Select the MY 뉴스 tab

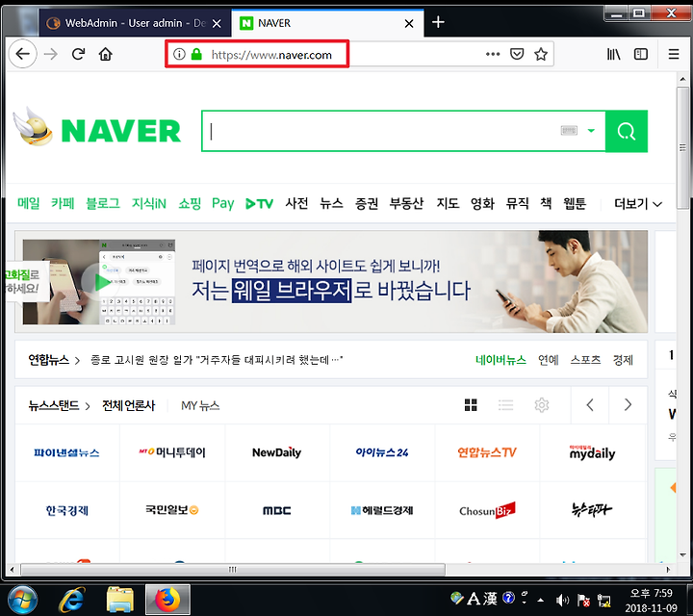tap(200, 405)
